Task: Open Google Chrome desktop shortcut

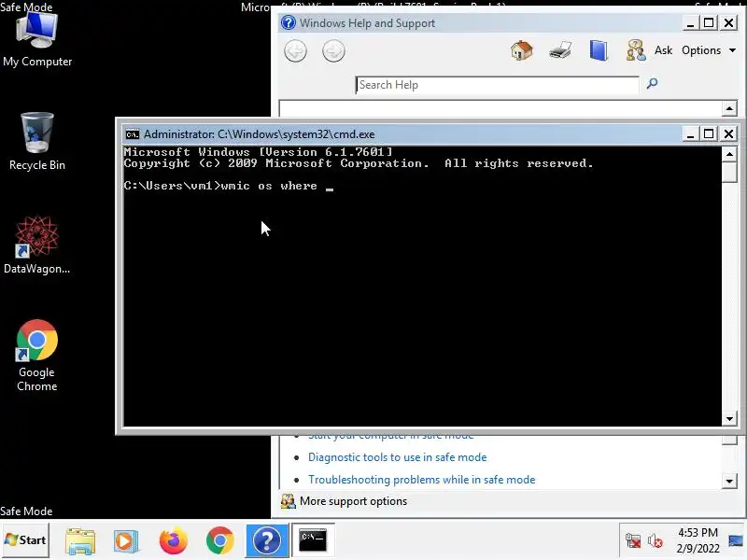Action: click(x=36, y=356)
